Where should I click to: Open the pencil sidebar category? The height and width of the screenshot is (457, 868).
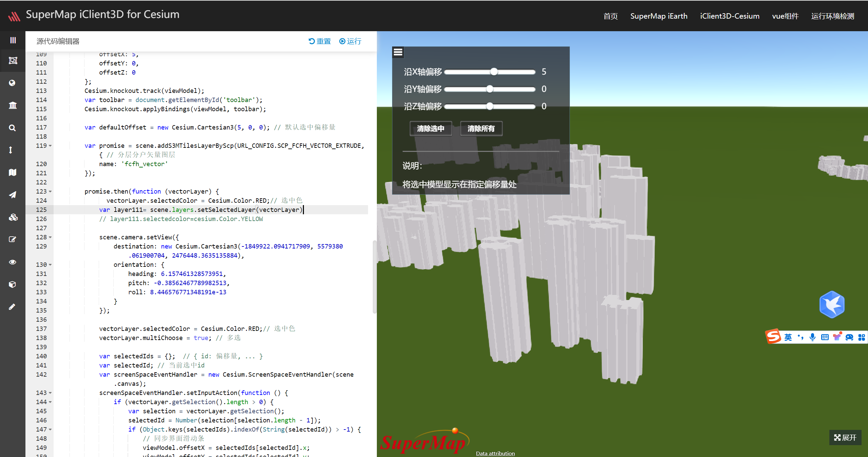[12, 306]
